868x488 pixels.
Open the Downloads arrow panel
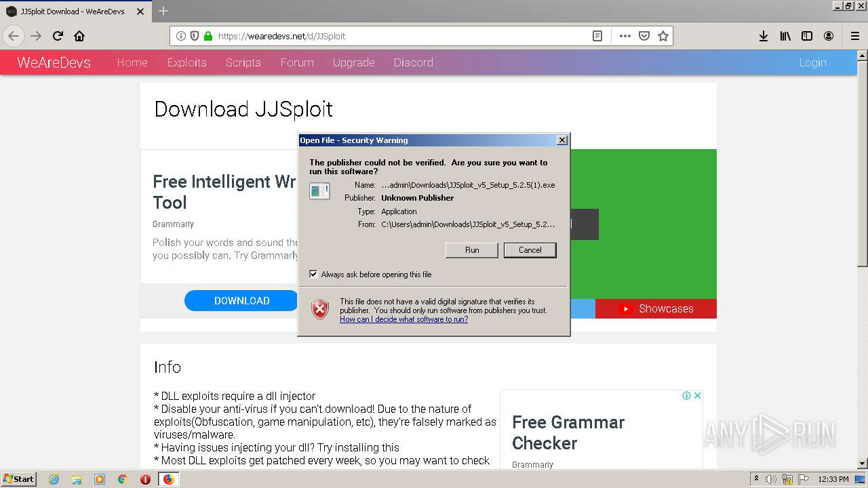tap(764, 36)
